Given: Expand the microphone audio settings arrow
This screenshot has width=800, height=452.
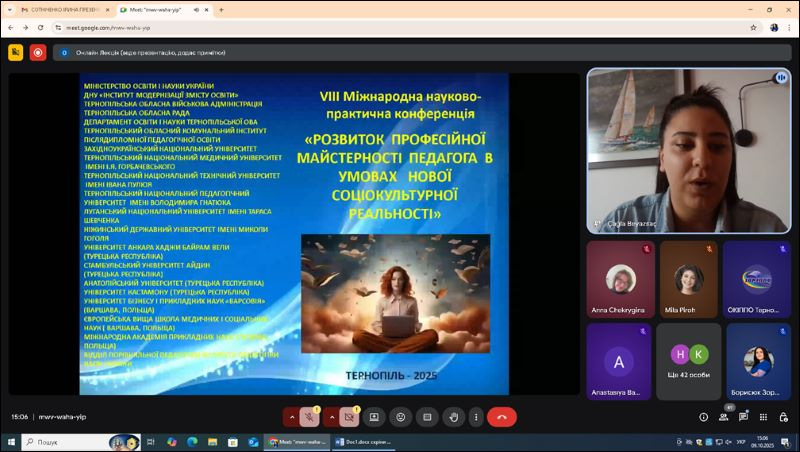Looking at the screenshot, I should coord(292,417).
